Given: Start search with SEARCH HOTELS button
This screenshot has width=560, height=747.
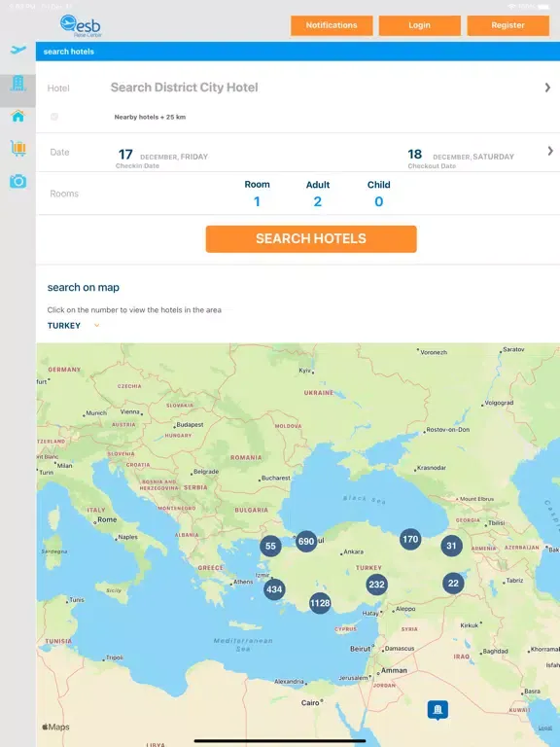Looking at the screenshot, I should point(311,238).
